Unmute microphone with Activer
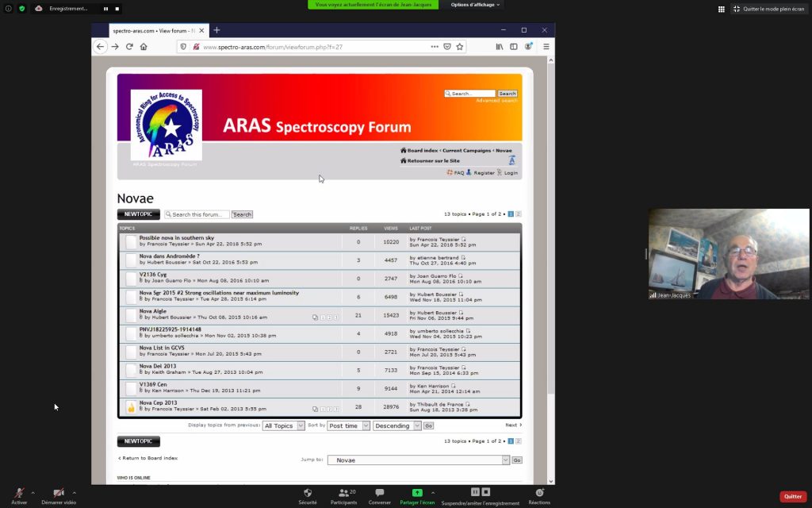The image size is (812, 508). tap(19, 496)
